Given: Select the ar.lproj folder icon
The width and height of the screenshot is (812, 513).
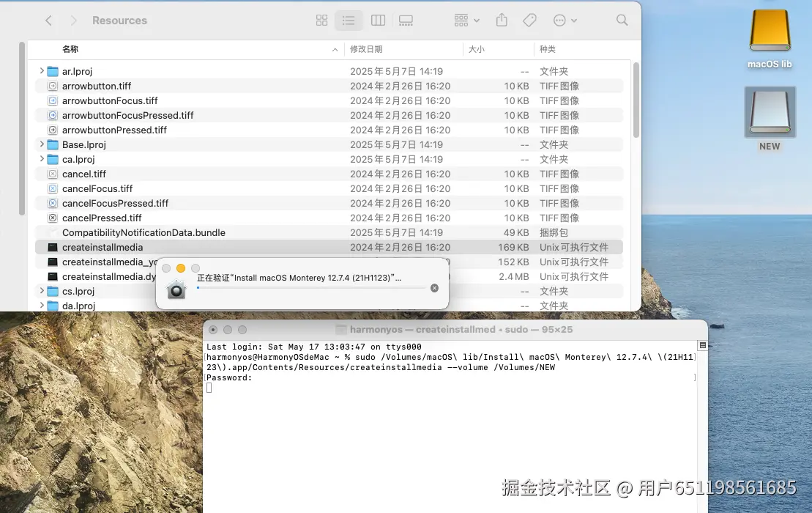Looking at the screenshot, I should 53,71.
